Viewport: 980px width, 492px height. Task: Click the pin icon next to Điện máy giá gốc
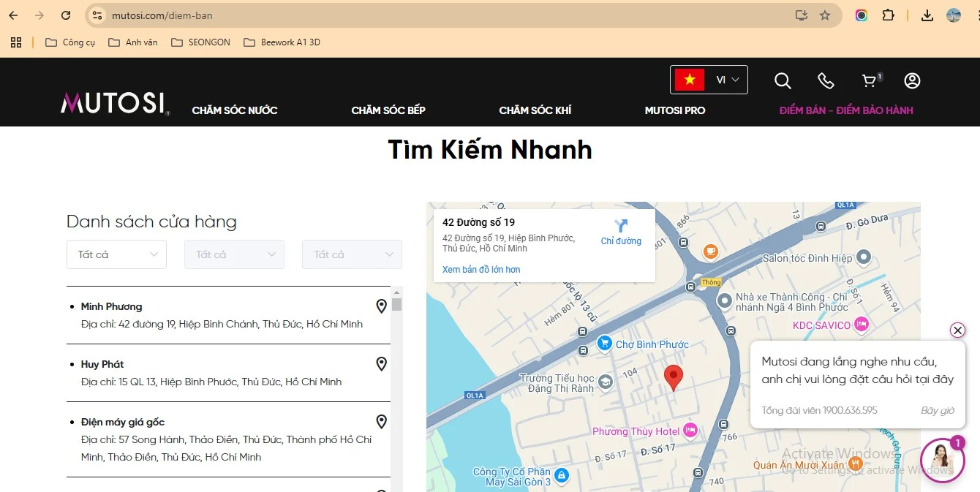(381, 421)
